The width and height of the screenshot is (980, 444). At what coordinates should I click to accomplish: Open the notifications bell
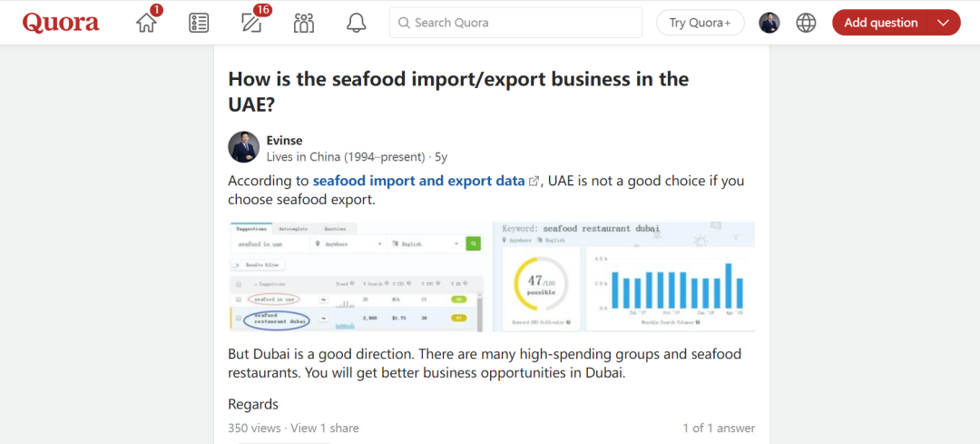coord(357,23)
